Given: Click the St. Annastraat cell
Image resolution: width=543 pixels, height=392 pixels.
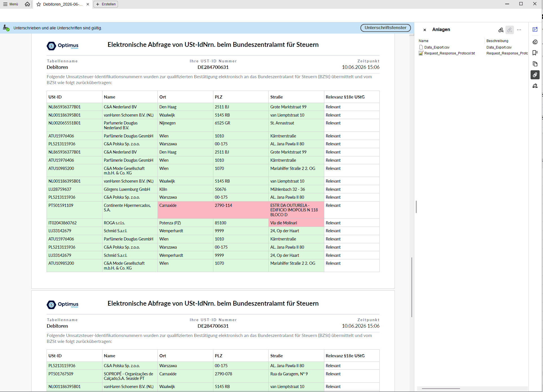Looking at the screenshot, I should tap(296, 125).
